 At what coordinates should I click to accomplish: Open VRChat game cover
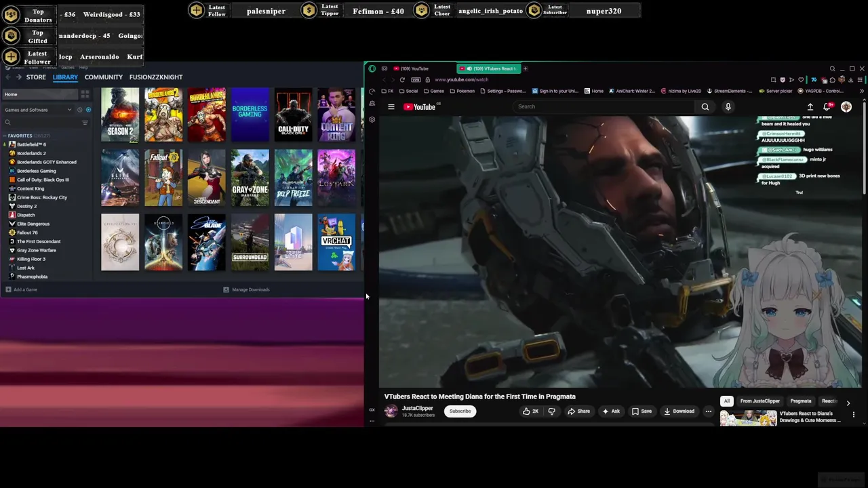click(336, 242)
